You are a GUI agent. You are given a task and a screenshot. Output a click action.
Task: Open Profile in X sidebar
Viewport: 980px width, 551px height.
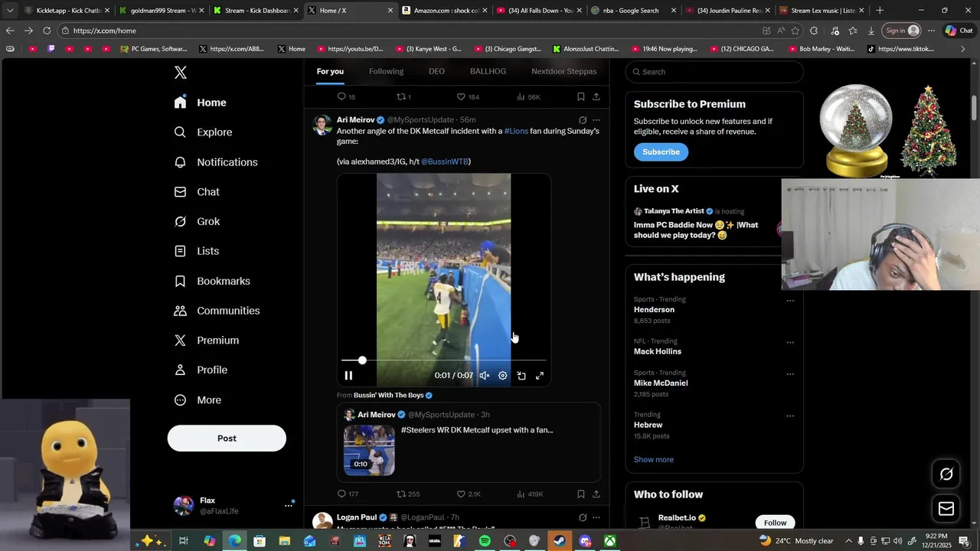tap(201, 370)
